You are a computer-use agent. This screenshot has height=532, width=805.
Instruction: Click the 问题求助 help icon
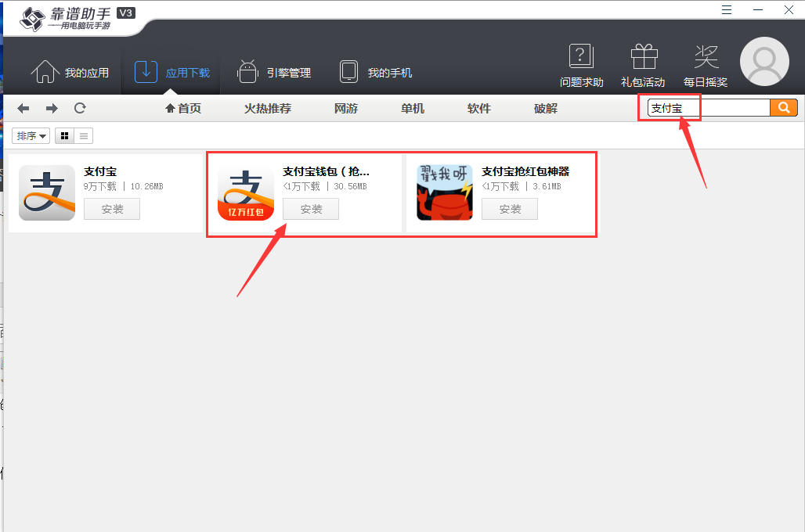(581, 66)
